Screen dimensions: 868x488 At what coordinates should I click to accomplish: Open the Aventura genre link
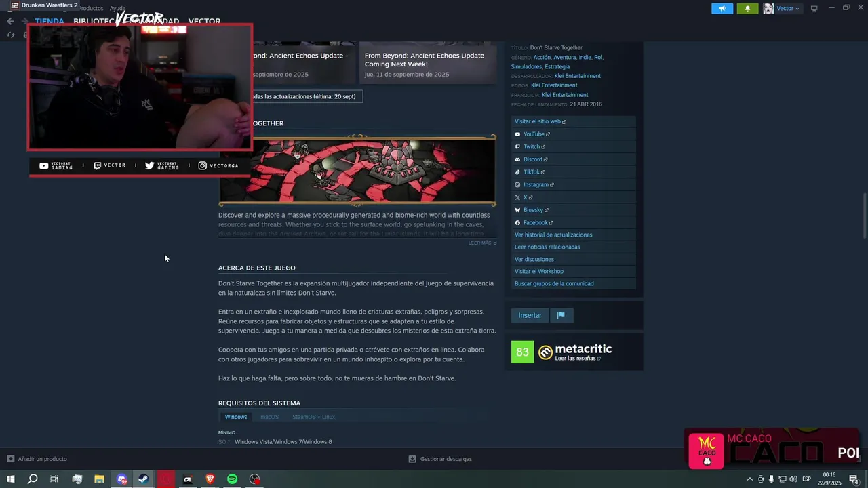coord(564,58)
